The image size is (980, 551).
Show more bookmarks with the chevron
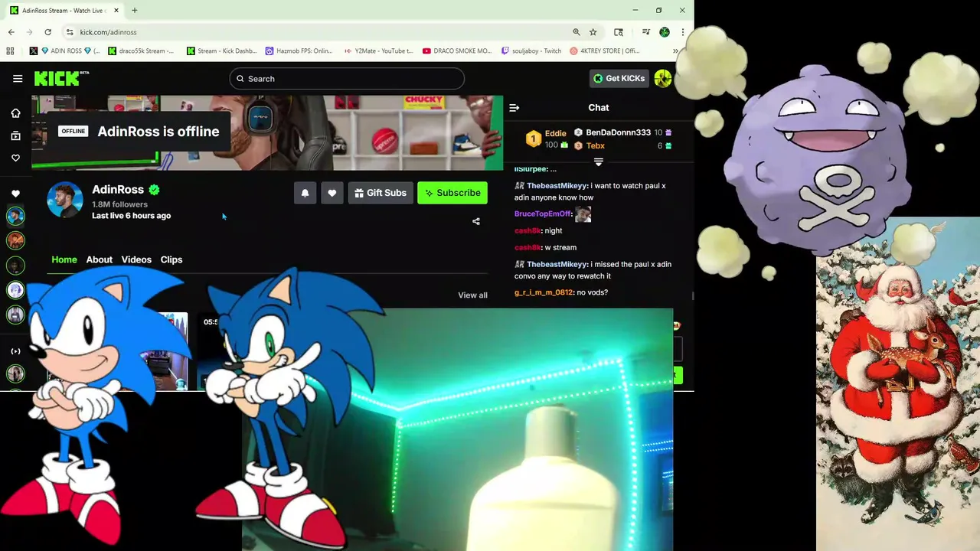(675, 51)
